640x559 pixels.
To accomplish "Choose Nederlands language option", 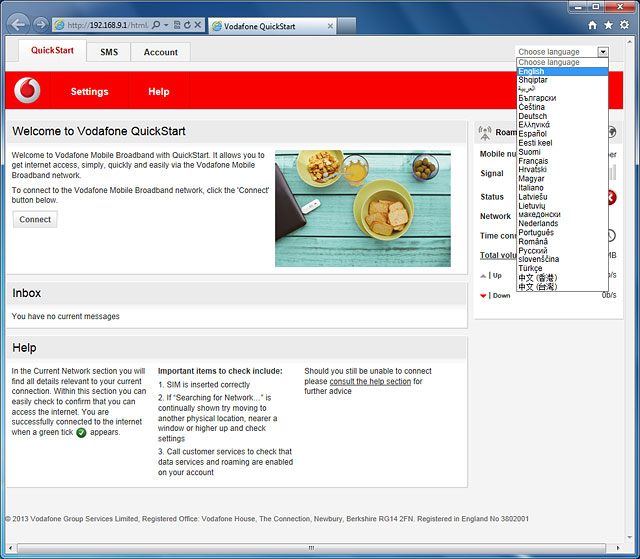I will [x=562, y=224].
